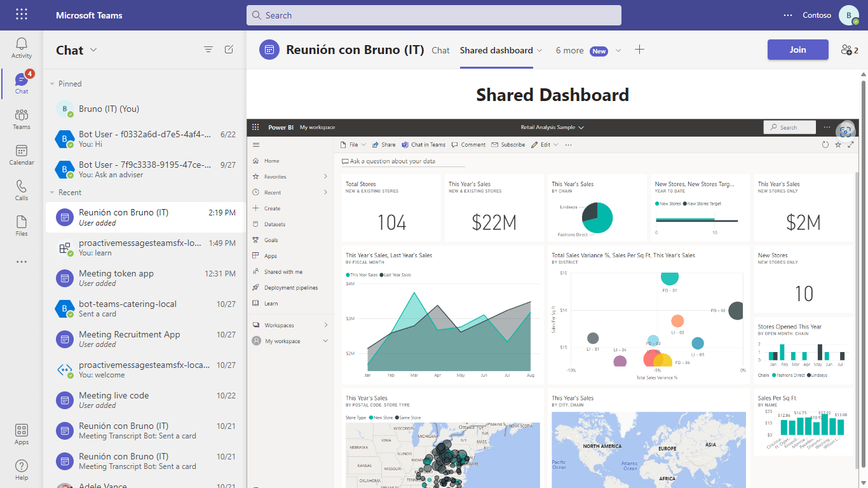The width and height of the screenshot is (868, 488).
Task: Open Meeting Recruitment App chat
Action: (x=146, y=339)
